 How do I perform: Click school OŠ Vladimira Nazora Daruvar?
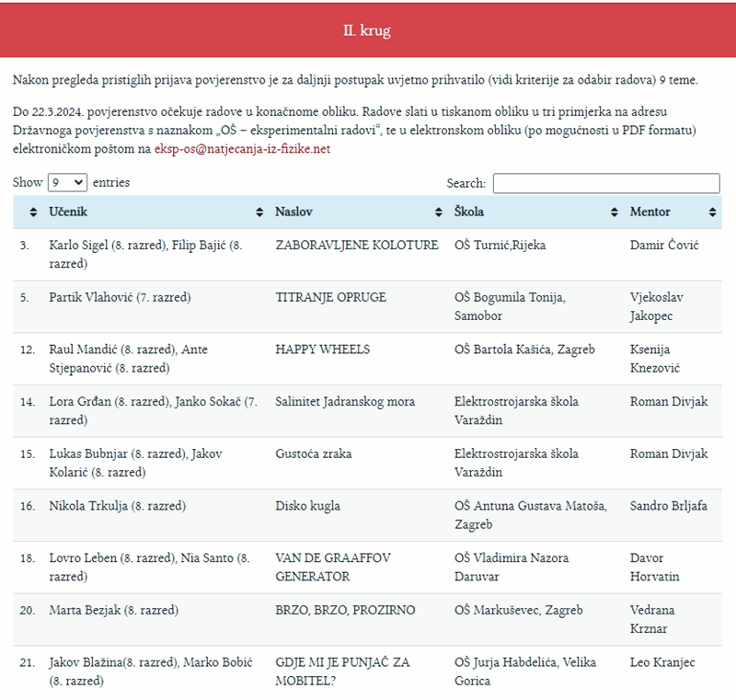[512, 567]
